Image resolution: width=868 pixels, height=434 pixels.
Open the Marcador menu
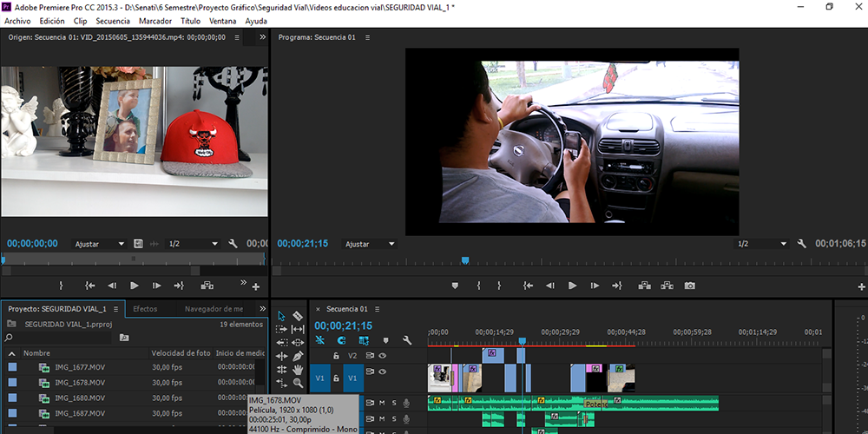(155, 21)
